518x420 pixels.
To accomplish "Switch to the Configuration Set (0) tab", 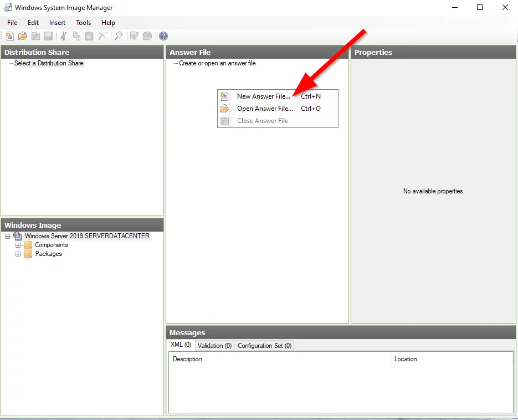I will pos(265,346).
